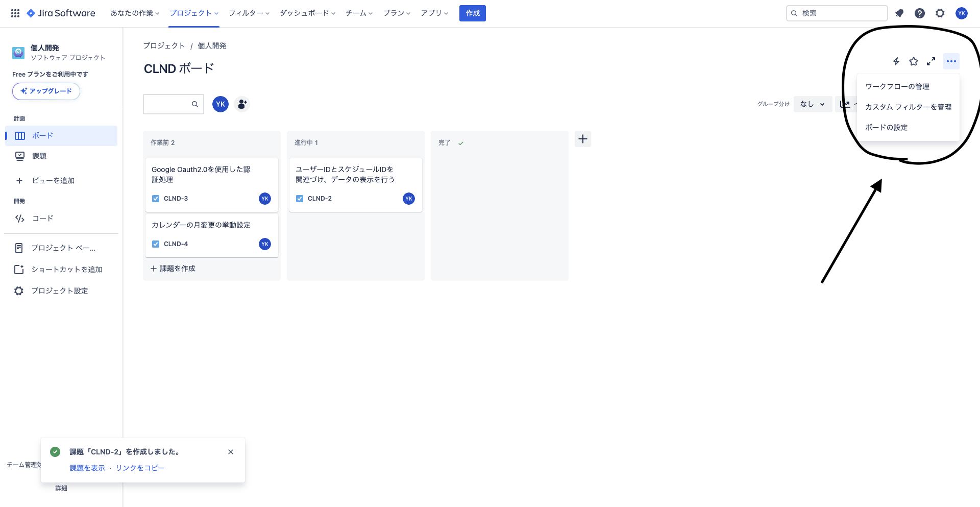The width and height of the screenshot is (980, 507).
Task: Open ユーザーIDとスケジュールID issue card
Action: pyautogui.click(x=356, y=185)
